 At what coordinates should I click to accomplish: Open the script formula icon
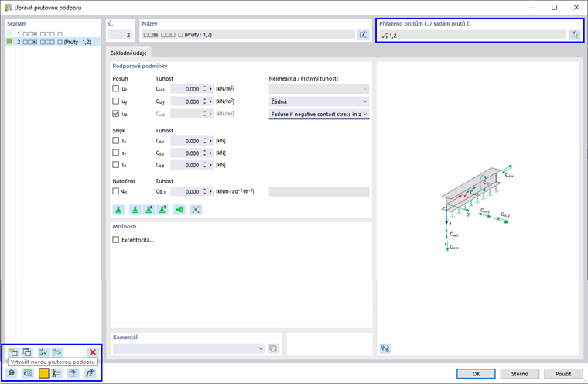[90, 373]
